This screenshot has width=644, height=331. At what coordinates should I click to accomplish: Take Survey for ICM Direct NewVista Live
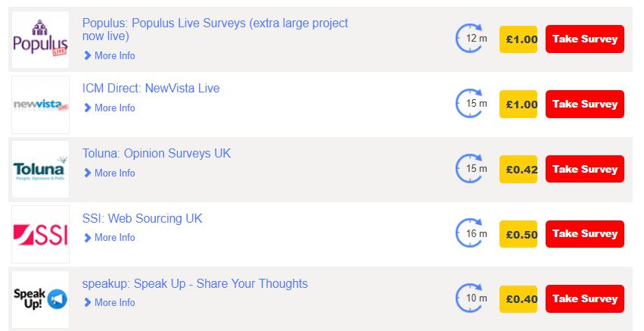click(x=585, y=104)
